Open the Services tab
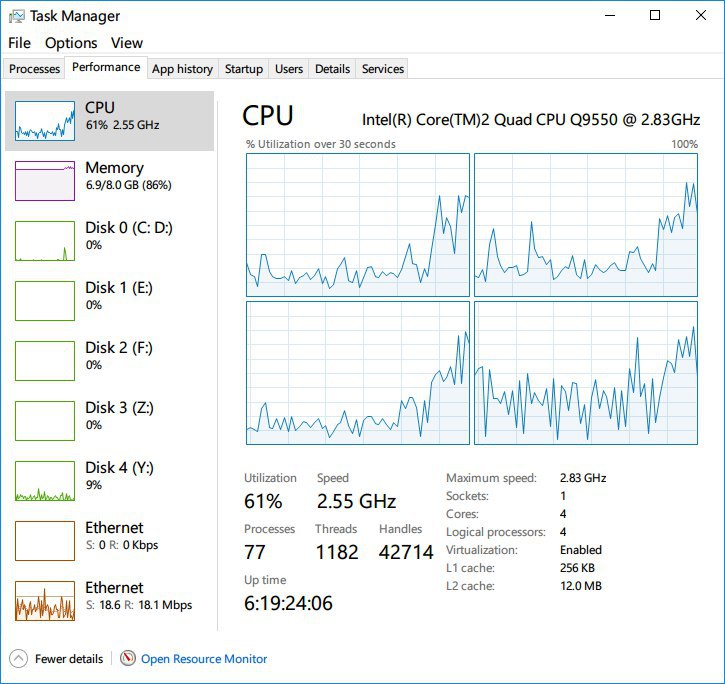The image size is (725, 684). [x=383, y=69]
